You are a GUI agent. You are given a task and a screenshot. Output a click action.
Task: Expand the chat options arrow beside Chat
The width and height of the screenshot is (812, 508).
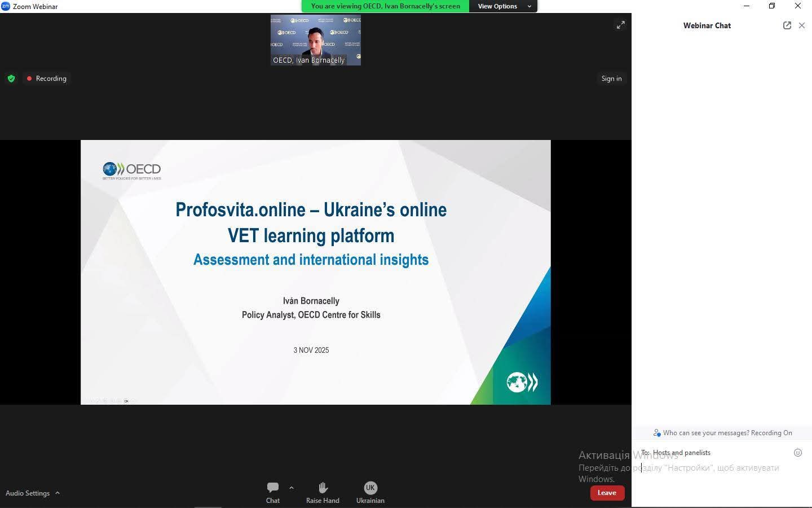292,488
